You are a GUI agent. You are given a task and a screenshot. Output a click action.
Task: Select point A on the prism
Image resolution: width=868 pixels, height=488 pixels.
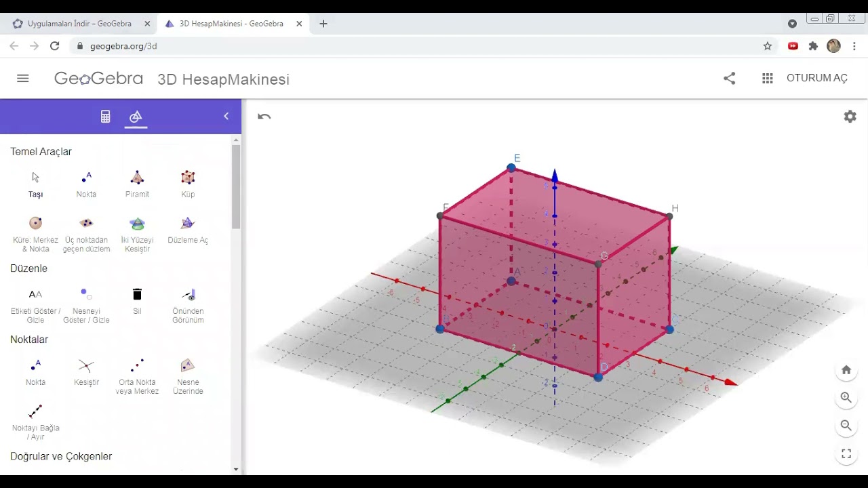511,281
